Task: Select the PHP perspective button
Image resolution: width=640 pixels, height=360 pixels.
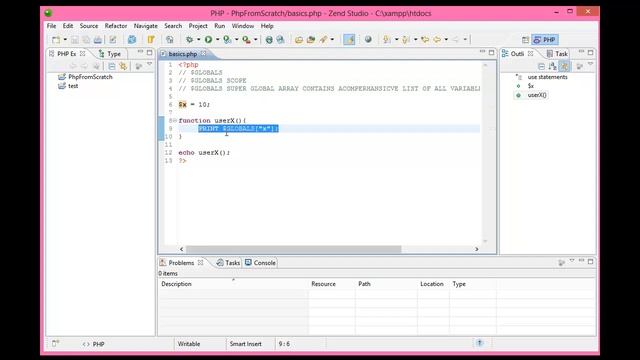Action: coord(544,40)
